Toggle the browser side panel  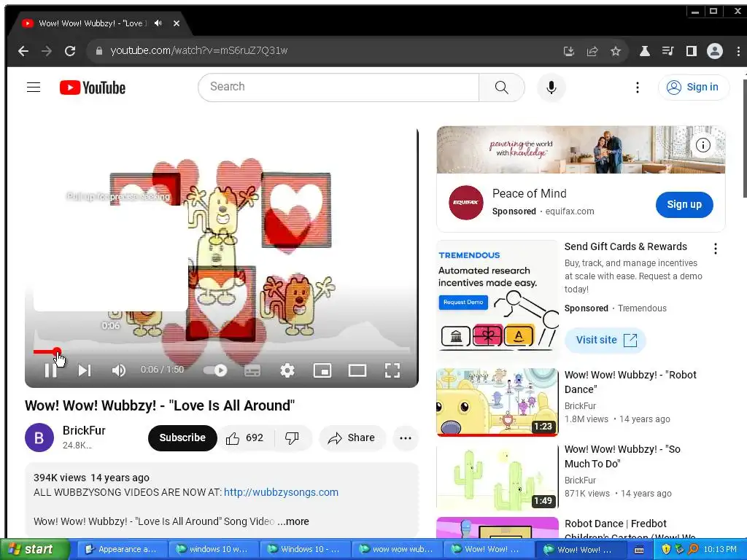(x=692, y=51)
